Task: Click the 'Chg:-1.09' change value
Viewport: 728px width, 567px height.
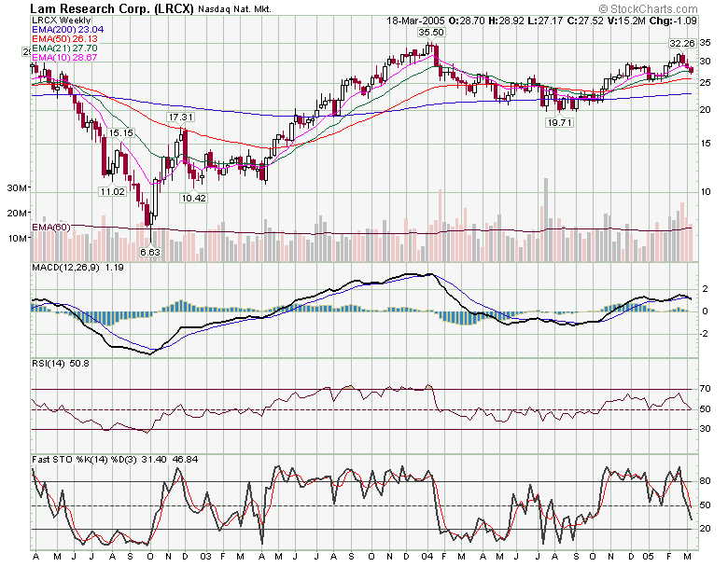Action: (x=673, y=21)
